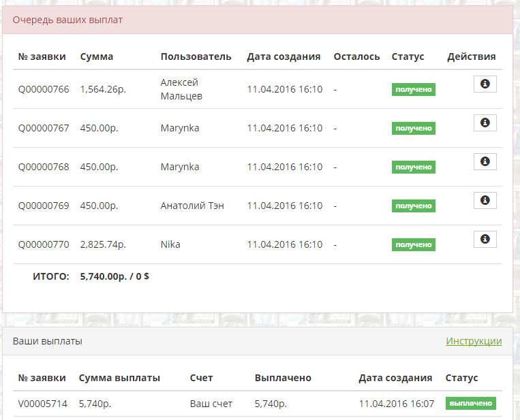Click the Пользователь column header
Screen dimensions: 520x420
(196, 56)
